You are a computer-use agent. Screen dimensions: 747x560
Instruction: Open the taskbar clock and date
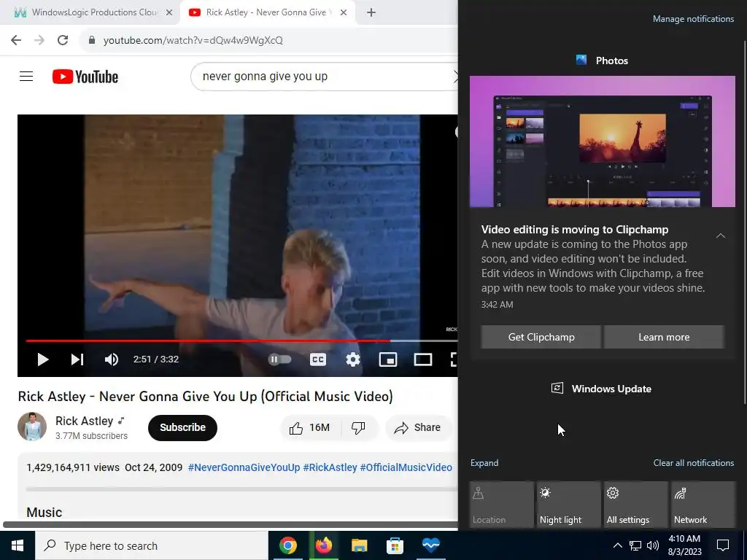click(x=684, y=545)
